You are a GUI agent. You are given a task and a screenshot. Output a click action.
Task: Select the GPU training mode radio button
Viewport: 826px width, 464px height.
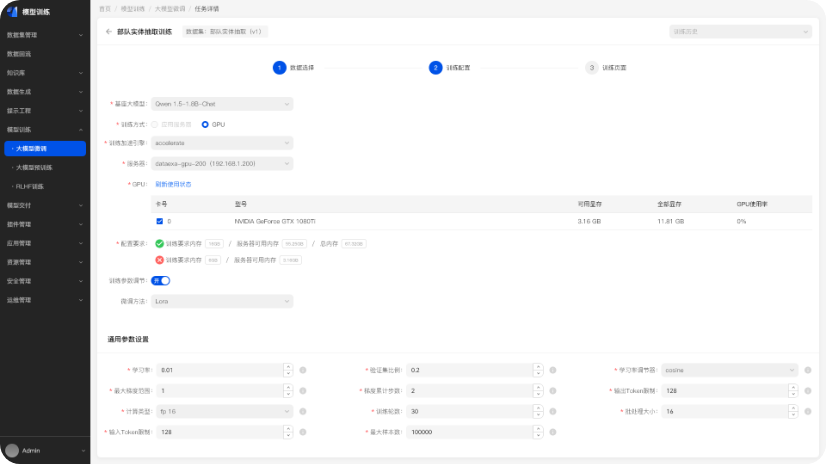[x=206, y=124]
